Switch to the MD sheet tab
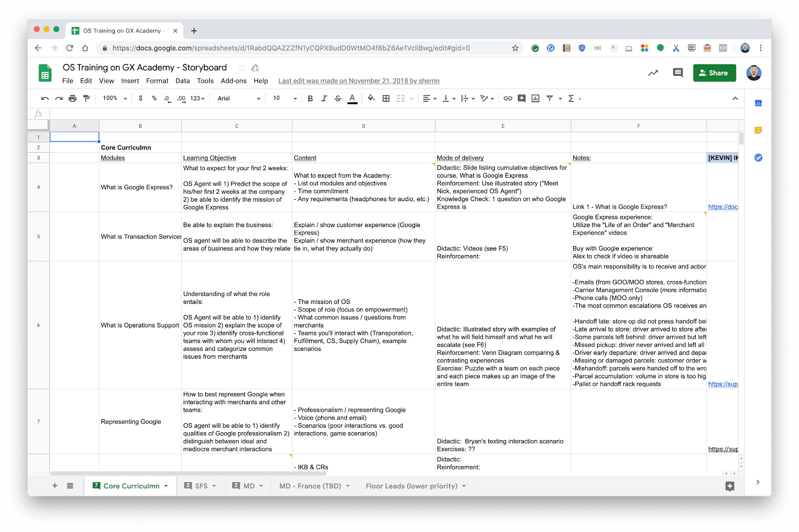799x532 pixels. click(x=248, y=486)
